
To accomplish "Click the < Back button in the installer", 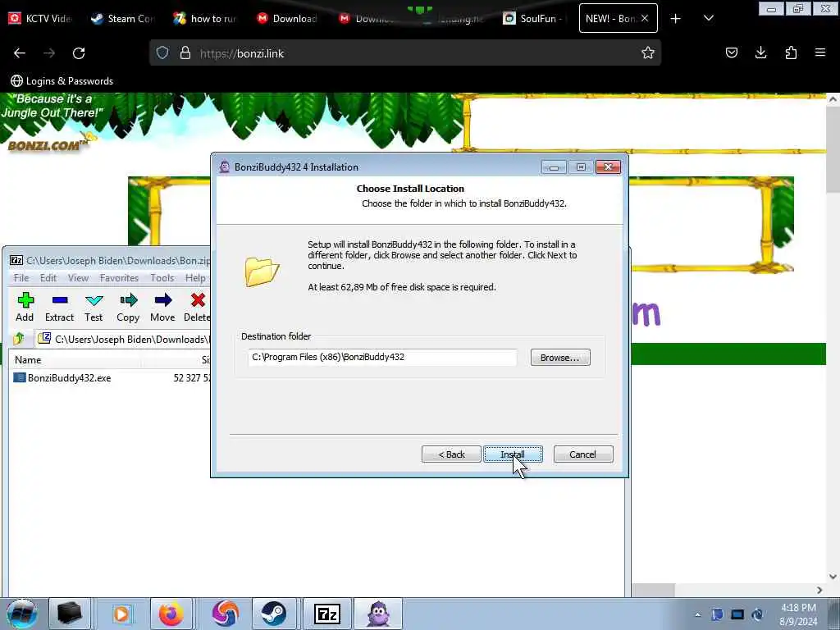I will point(451,454).
